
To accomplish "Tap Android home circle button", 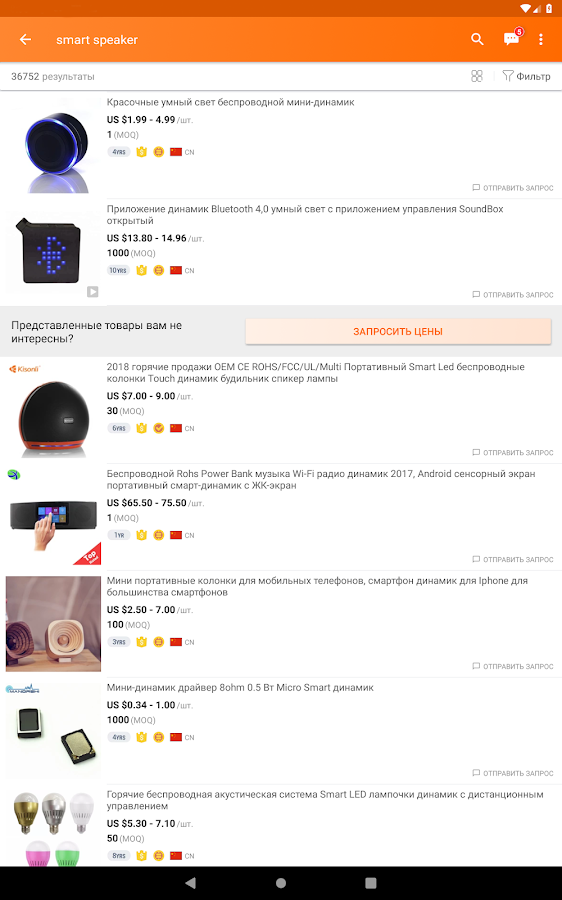I will (281, 883).
